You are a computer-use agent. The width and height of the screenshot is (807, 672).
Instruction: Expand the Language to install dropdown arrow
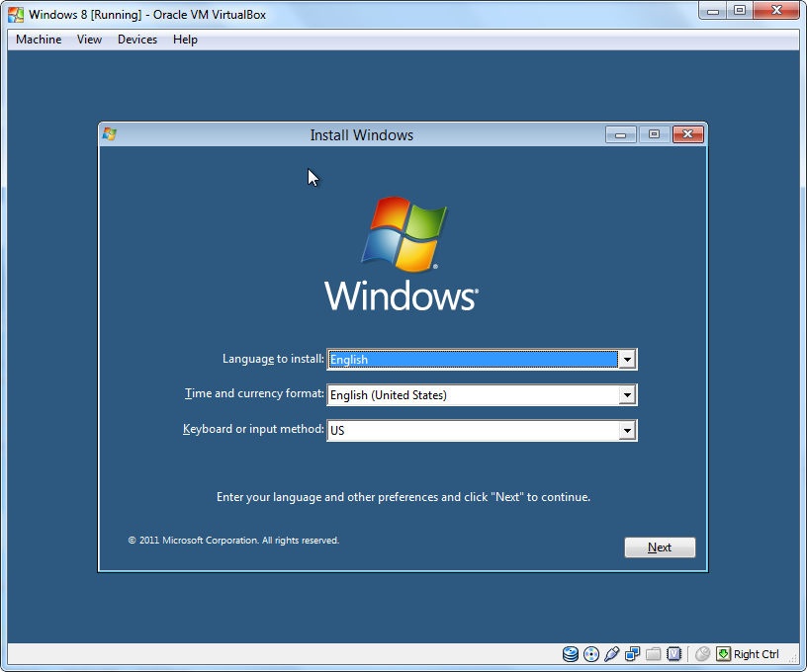(627, 360)
